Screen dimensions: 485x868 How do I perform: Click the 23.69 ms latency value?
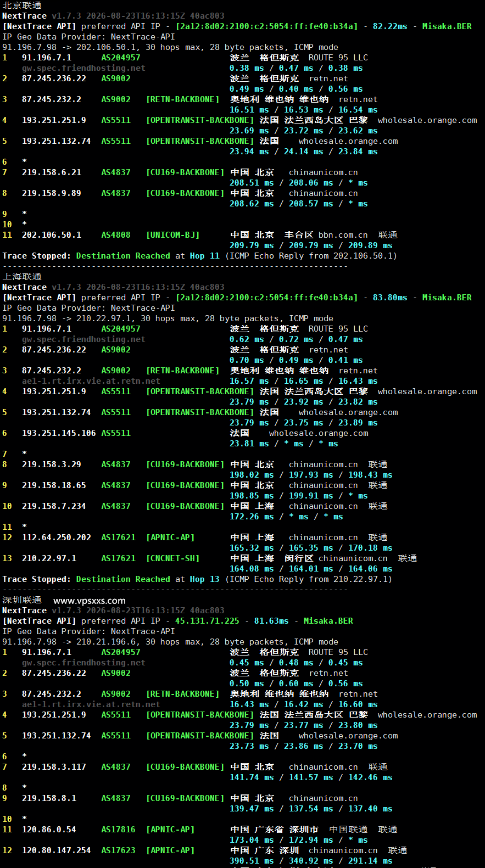[249, 131]
